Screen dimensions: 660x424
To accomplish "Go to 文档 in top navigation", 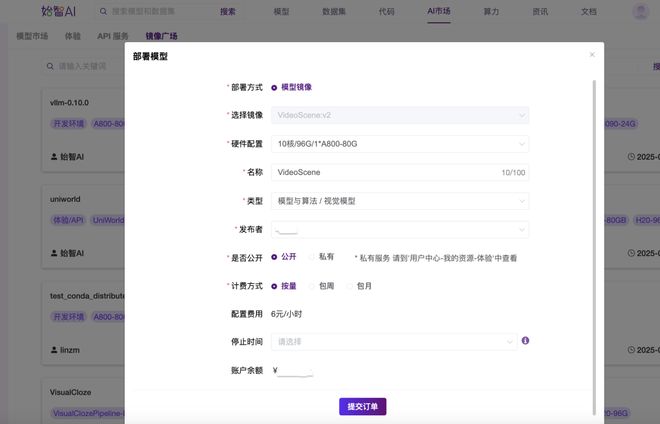I will click(x=588, y=11).
